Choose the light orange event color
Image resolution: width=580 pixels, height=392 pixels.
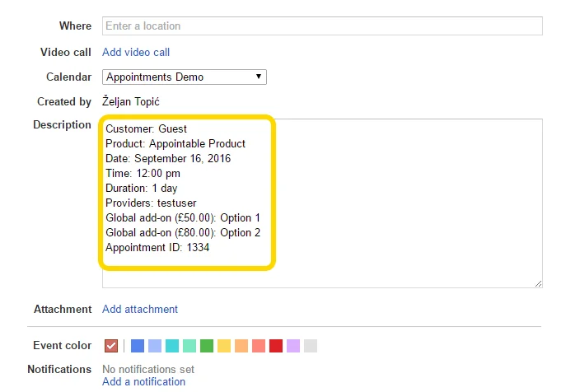point(241,346)
